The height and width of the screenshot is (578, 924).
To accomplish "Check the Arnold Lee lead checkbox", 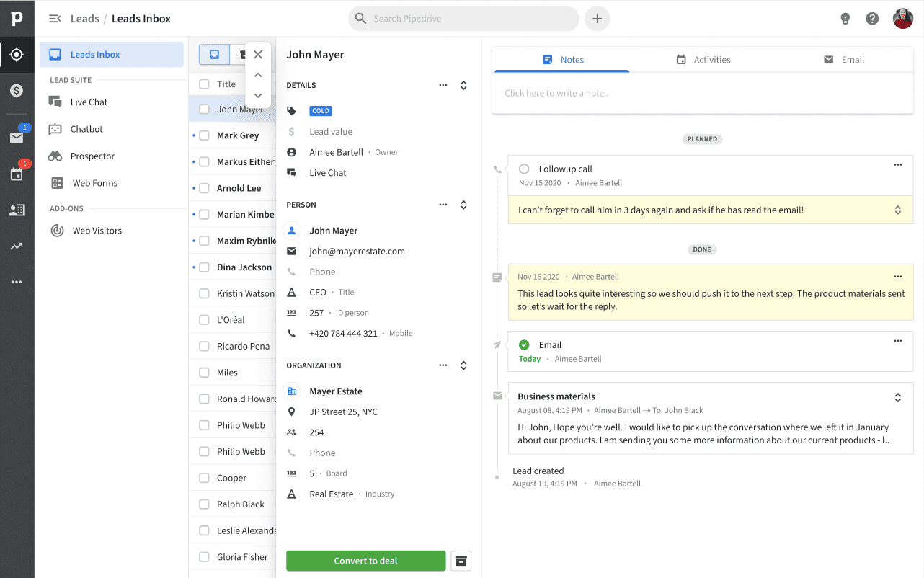I will 204,188.
